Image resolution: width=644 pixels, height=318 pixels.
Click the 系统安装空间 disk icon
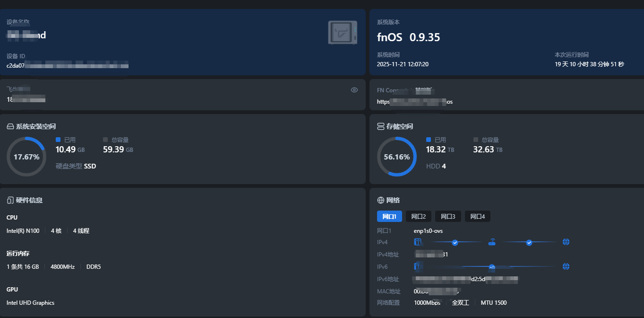click(10, 126)
